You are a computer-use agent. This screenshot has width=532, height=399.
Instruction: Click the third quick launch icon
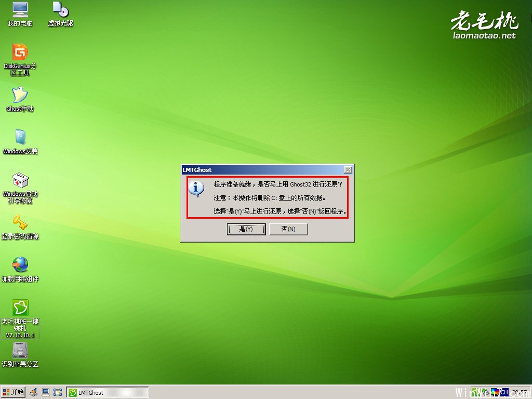[57, 392]
